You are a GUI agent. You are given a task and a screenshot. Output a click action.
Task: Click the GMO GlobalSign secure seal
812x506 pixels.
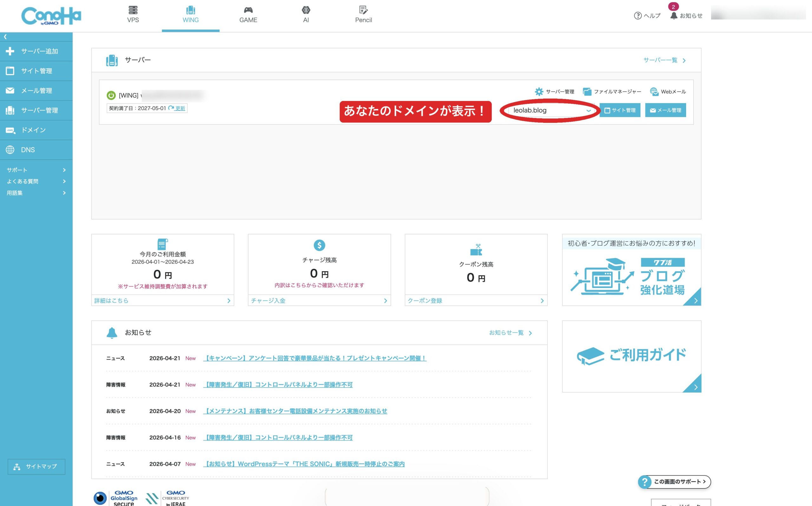(116, 498)
